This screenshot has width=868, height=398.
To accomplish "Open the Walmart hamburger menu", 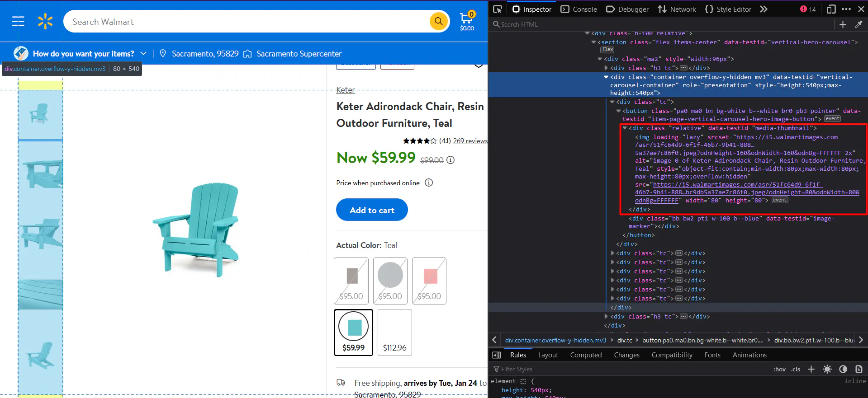I will [18, 21].
